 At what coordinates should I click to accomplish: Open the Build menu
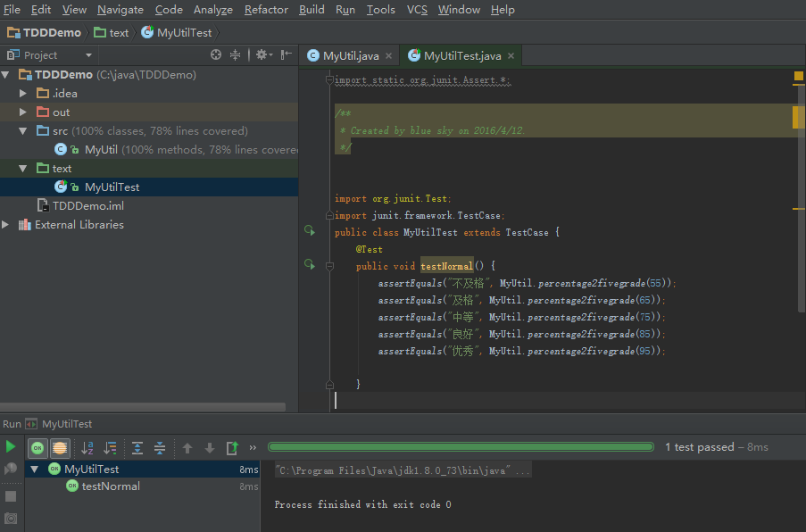click(x=312, y=10)
